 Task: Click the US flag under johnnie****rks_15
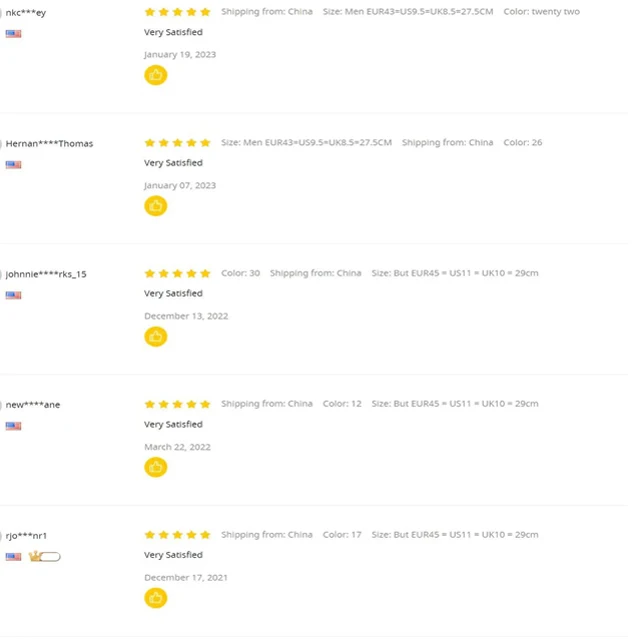(x=13, y=295)
